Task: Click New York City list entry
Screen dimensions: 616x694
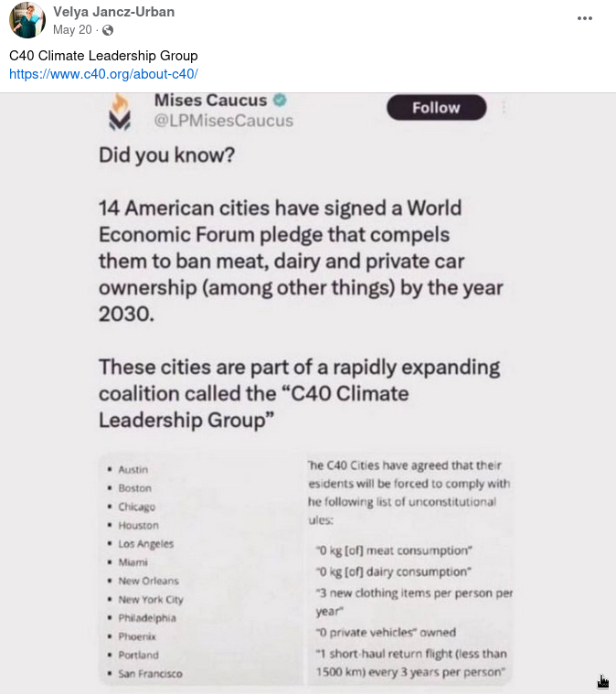Action: (151, 600)
